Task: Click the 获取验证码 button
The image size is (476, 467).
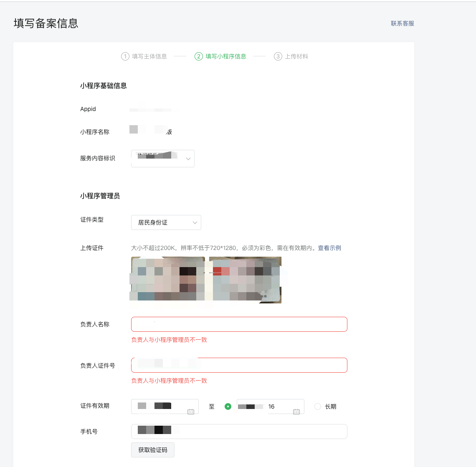Action: click(153, 450)
